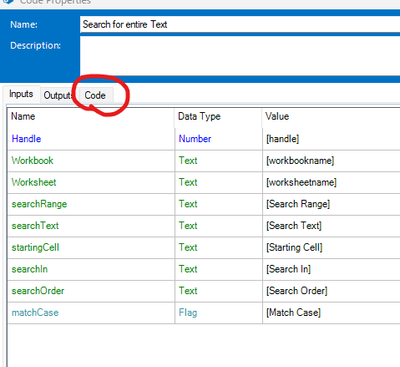This screenshot has height=367, width=400.
Task: Select the searchOrder input name
Action: click(38, 291)
